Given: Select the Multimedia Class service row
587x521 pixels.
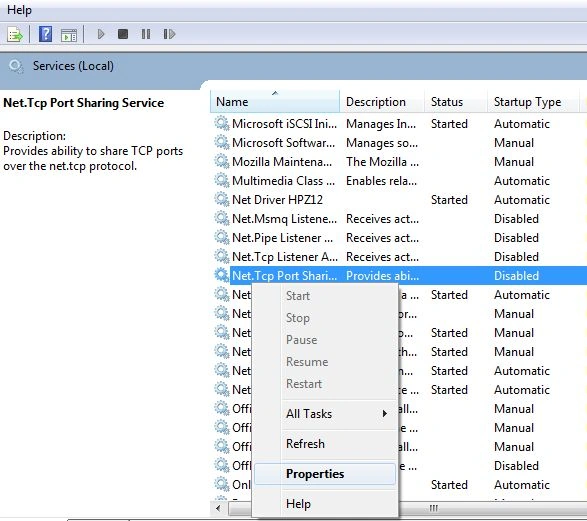Looking at the screenshot, I should click(399, 181).
